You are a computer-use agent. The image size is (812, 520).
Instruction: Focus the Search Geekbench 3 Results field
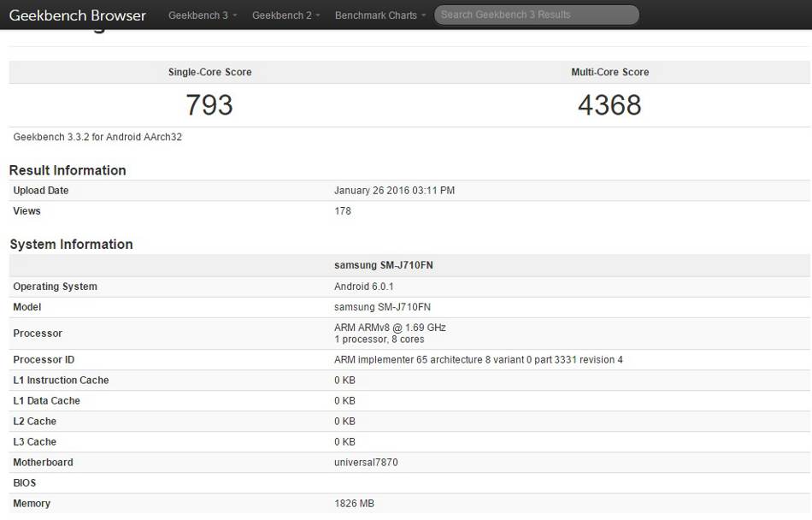click(537, 15)
